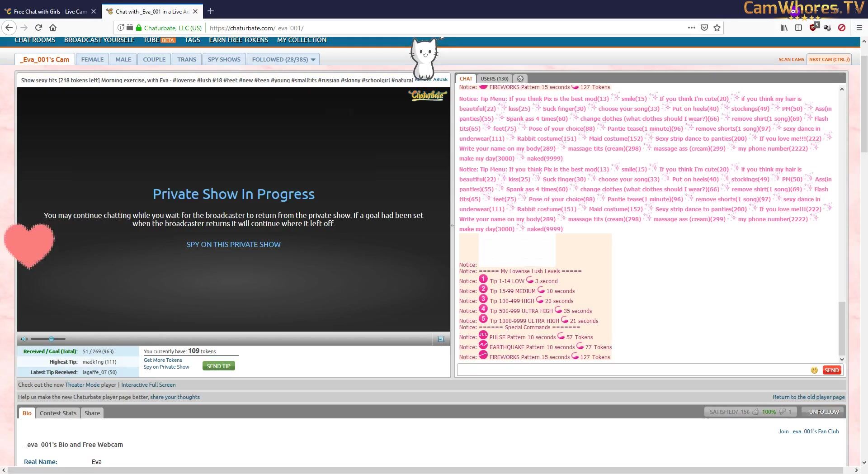The height and width of the screenshot is (474, 868).
Task: Toggle the browser sidebar icon
Action: click(x=798, y=28)
